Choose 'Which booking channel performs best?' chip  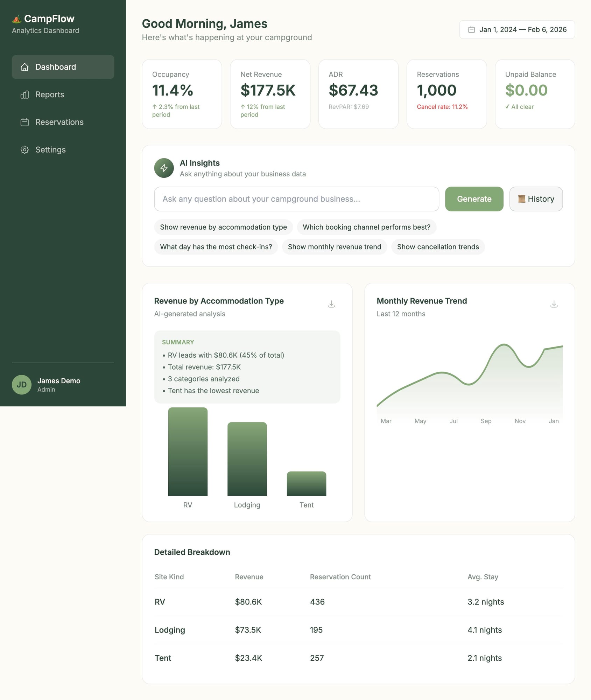(x=366, y=227)
